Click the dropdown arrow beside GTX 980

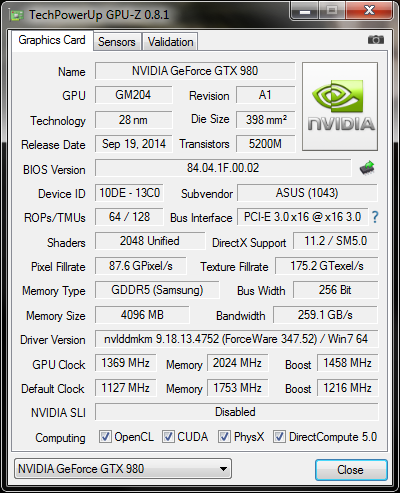223,469
